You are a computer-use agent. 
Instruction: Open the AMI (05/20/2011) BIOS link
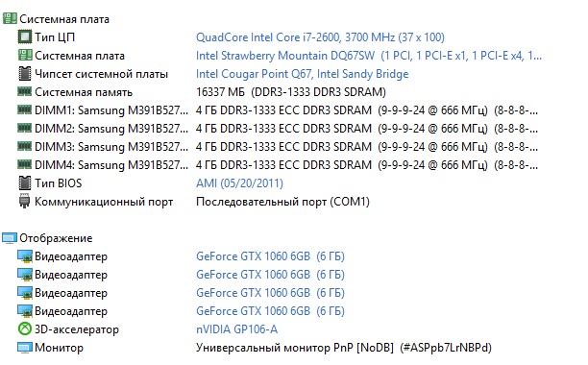239,183
